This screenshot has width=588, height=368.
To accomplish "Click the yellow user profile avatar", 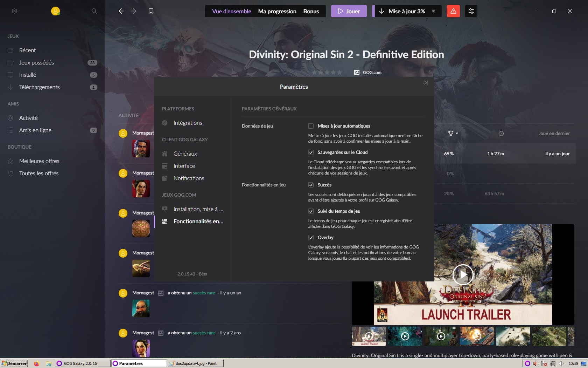I will click(55, 11).
